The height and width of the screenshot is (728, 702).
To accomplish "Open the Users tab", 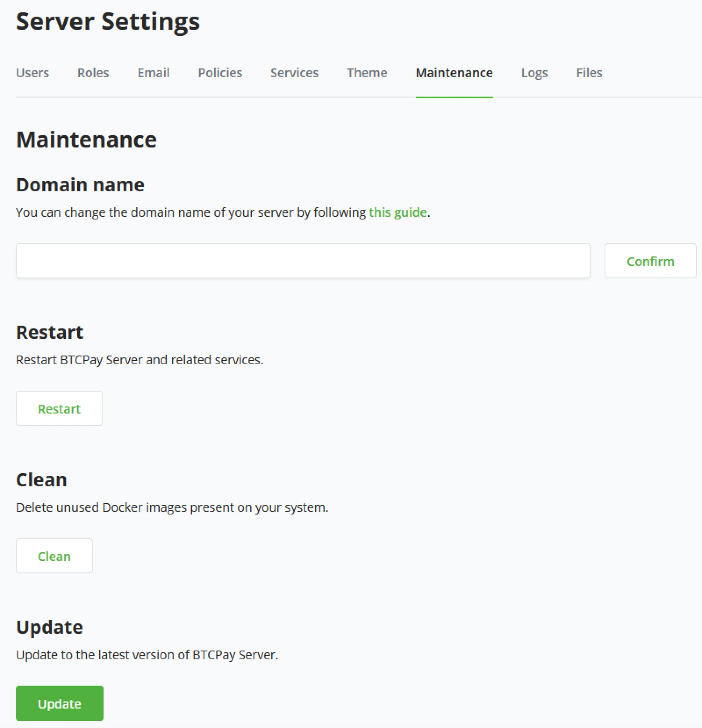I will click(32, 73).
